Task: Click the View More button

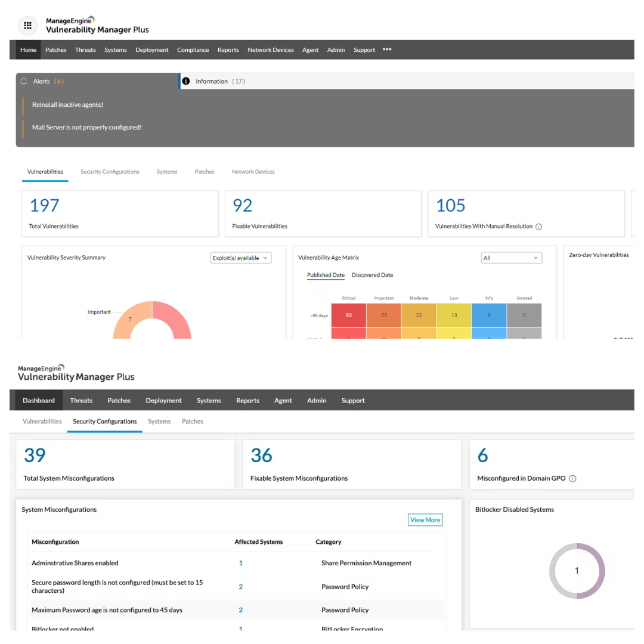Action: tap(425, 520)
